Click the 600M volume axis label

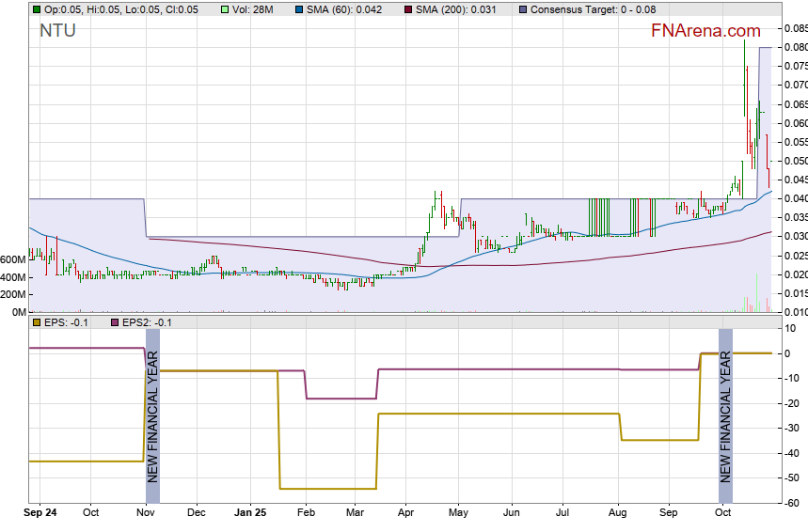pos(13,259)
